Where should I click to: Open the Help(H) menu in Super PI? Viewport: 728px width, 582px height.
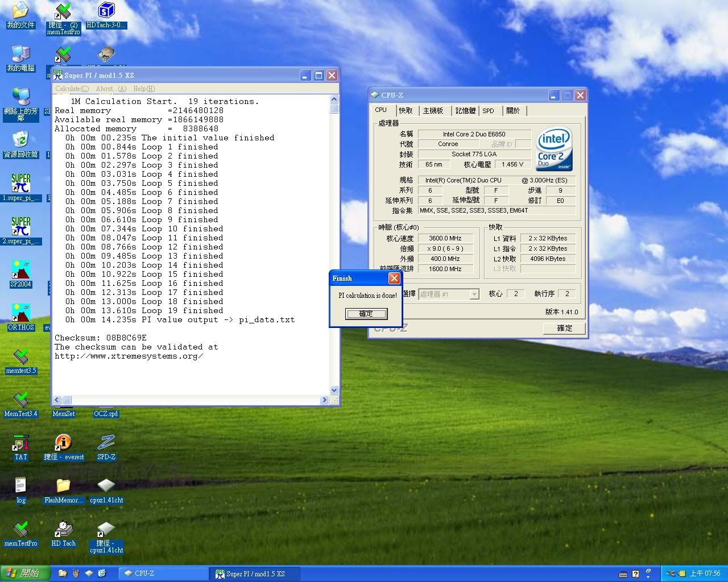(x=144, y=89)
